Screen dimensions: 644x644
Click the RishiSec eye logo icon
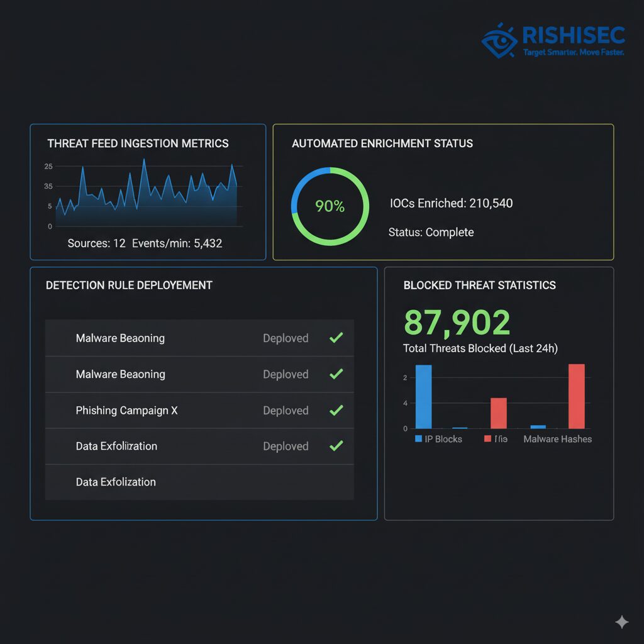click(500, 41)
